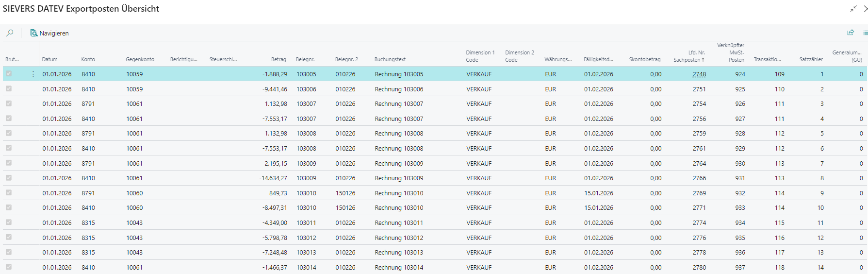The image size is (868, 274).
Task: Click Fälligkeitsdatum 15.01.2026 in Satzzähler 9 row
Action: point(598,193)
